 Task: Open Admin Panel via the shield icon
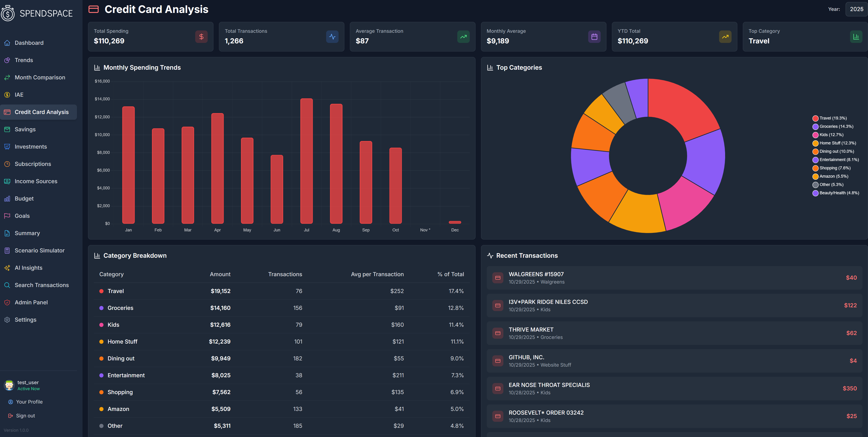tap(7, 302)
